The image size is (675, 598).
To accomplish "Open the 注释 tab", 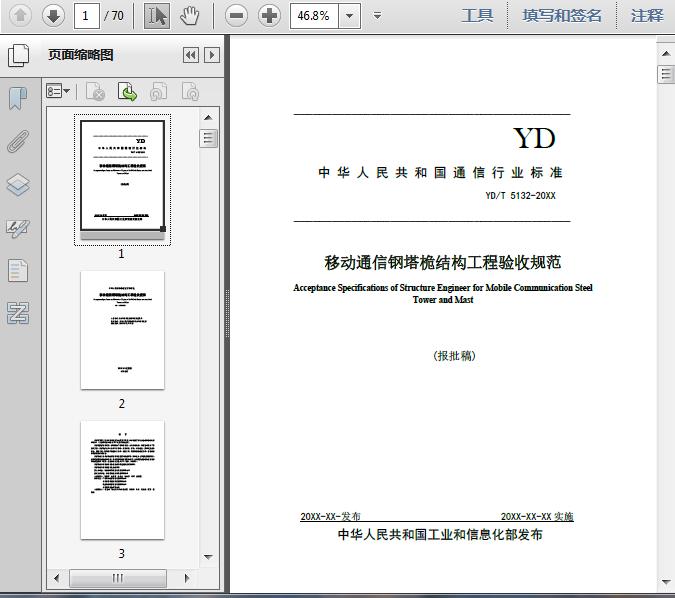I will pyautogui.click(x=647, y=15).
